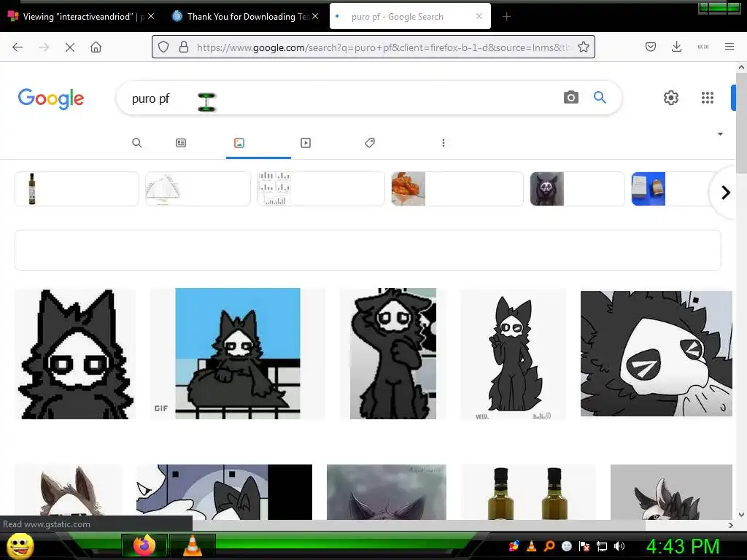Open Firefox from the taskbar

[x=144, y=545]
